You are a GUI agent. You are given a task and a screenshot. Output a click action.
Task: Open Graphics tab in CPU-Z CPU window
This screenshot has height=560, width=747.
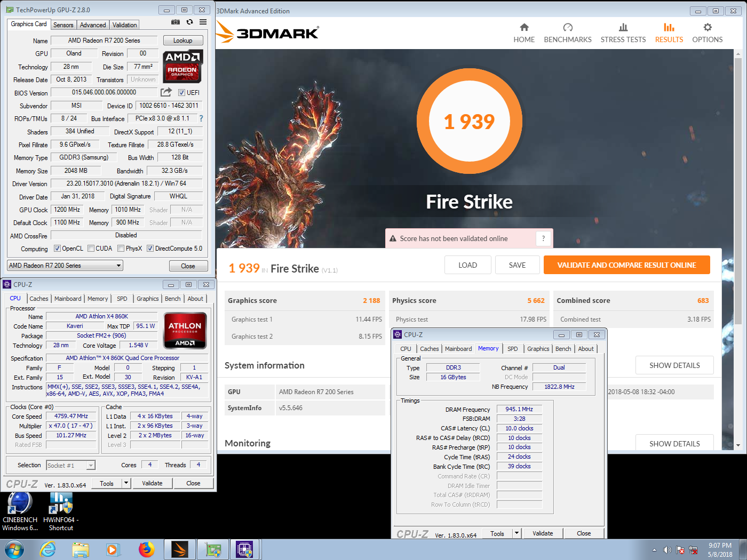tap(147, 299)
